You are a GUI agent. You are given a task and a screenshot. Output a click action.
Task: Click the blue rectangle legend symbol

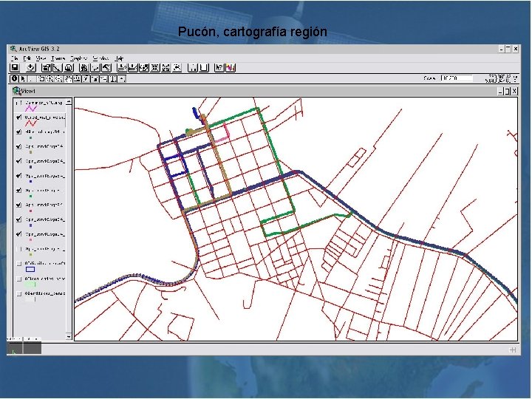pos(30,270)
